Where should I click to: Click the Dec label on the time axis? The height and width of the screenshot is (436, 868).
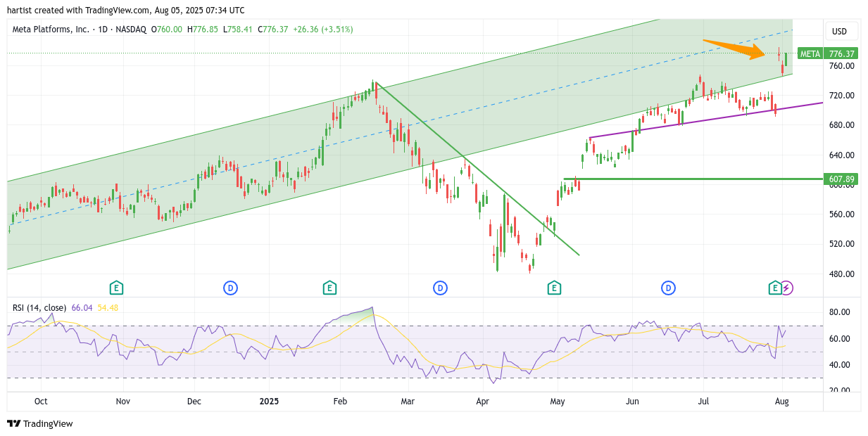pos(194,402)
